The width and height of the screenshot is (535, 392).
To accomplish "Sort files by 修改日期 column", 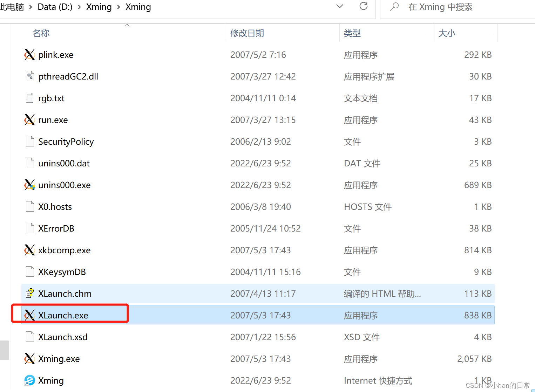I will [x=247, y=33].
